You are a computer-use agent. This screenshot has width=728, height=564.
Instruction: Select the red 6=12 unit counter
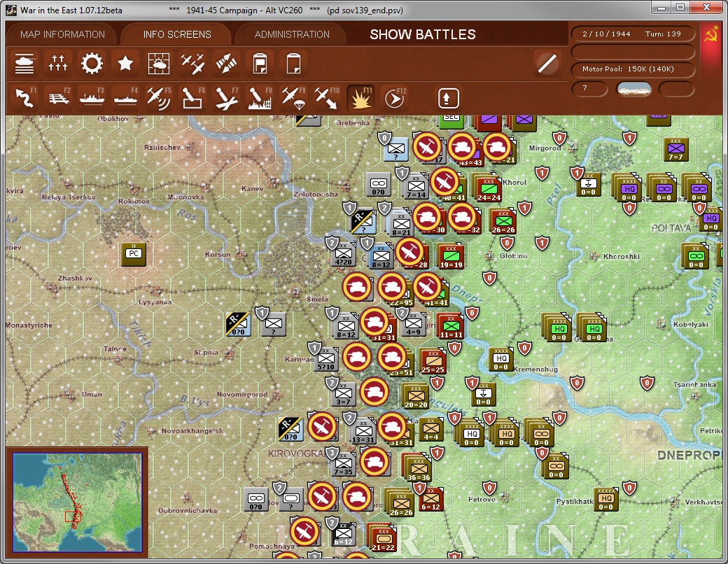coord(430,499)
